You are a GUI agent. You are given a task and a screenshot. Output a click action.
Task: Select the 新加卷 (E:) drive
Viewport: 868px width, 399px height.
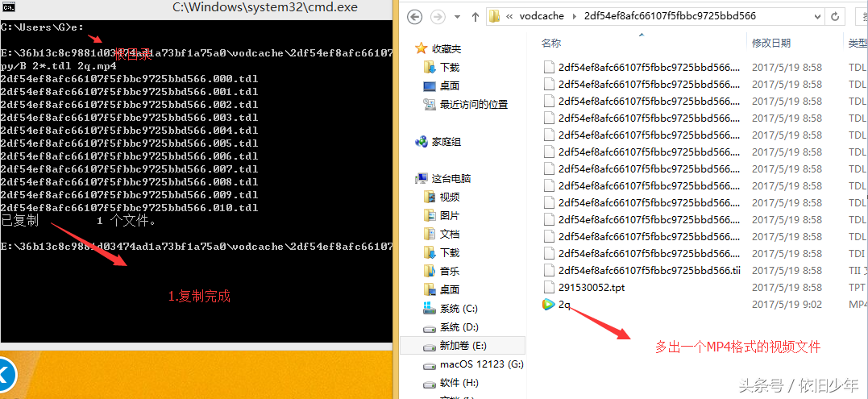[463, 345]
